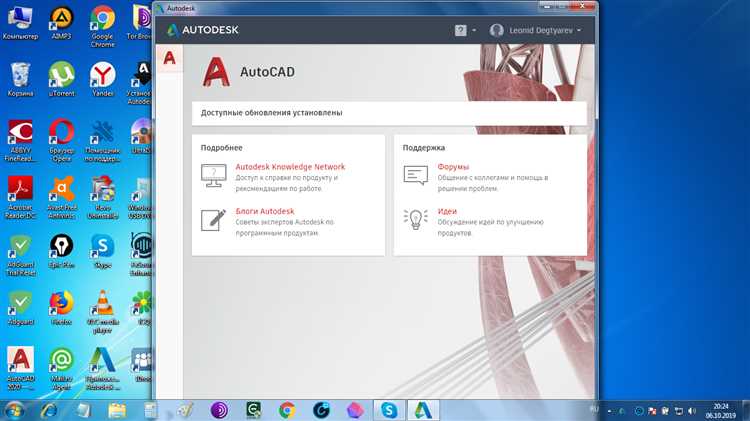The image size is (750, 421).
Task: Click the Поддержка heading
Action: [x=424, y=148]
